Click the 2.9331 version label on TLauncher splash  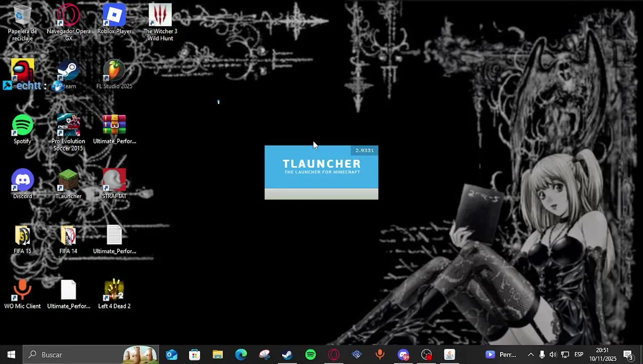coord(364,150)
